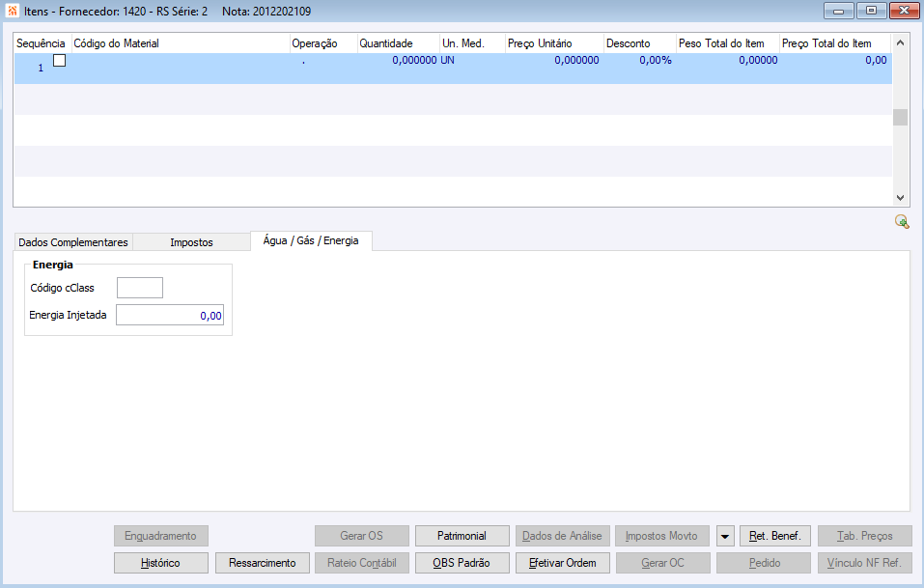Click the application icon in title bar
924x588 pixels.
12,11
